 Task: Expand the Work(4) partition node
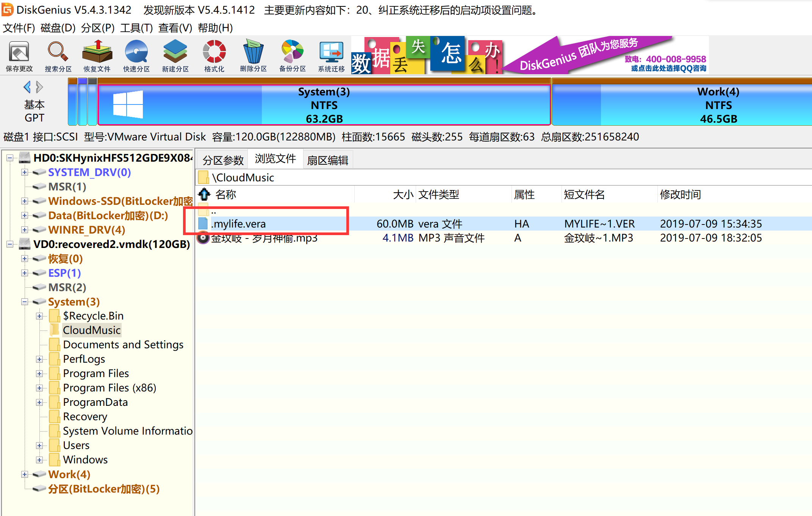pyautogui.click(x=25, y=474)
